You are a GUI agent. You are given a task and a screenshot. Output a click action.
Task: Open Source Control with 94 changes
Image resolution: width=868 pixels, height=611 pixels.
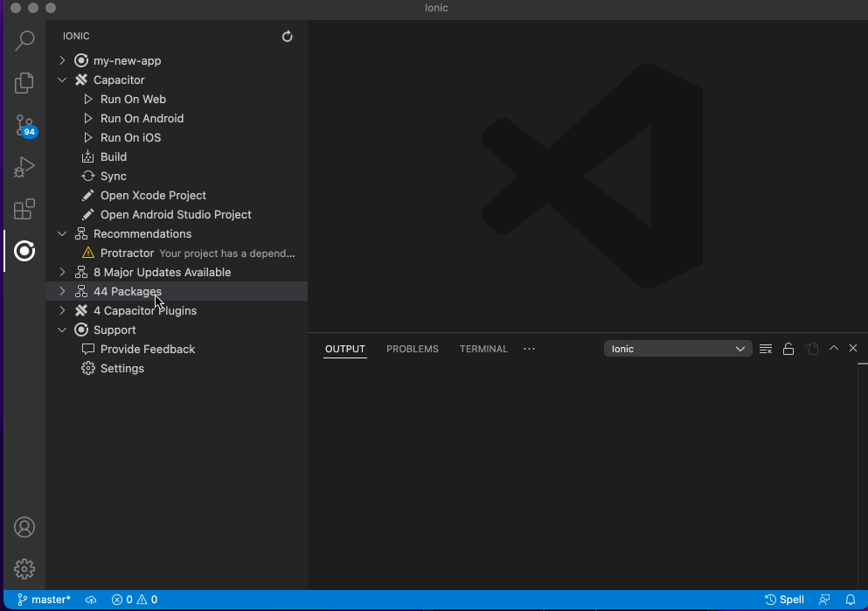24,125
